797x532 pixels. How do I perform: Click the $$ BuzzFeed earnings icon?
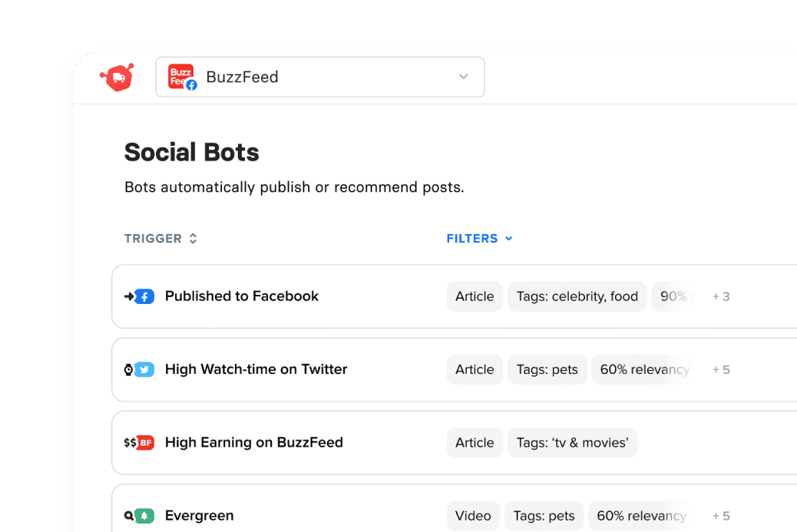pyautogui.click(x=140, y=442)
